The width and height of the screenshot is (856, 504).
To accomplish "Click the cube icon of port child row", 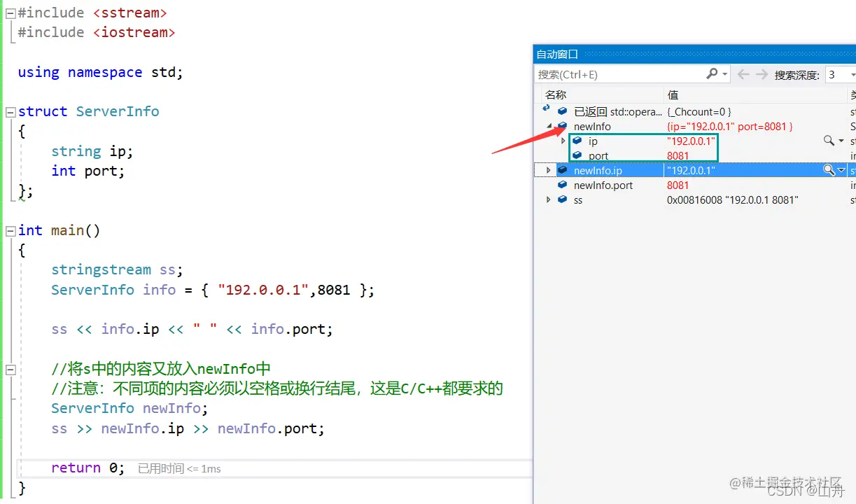I will [577, 155].
